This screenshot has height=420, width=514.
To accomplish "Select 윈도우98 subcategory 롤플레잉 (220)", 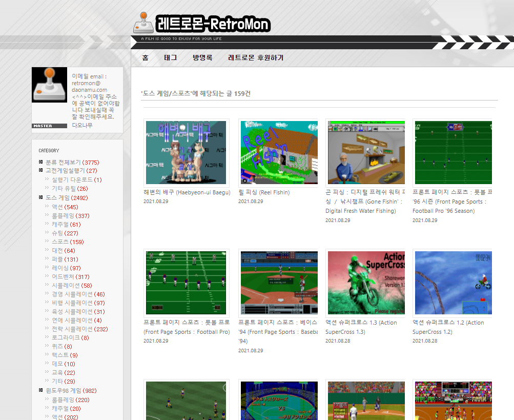I will point(71,400).
